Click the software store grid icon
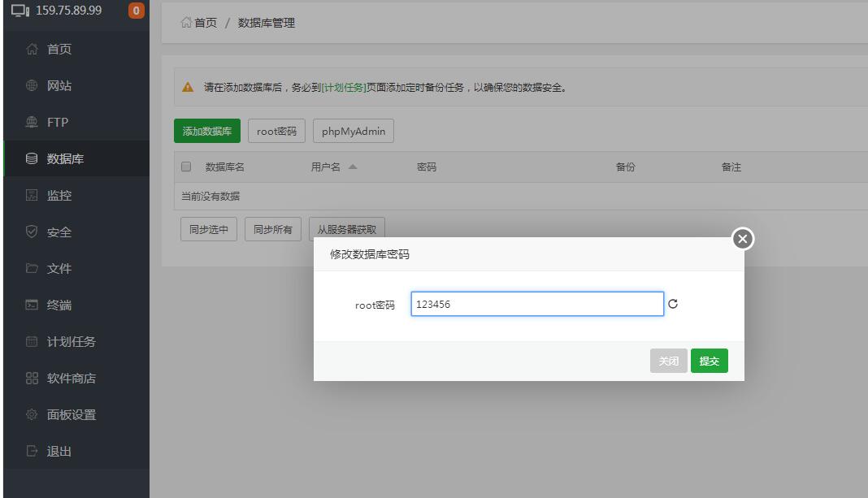The height and width of the screenshot is (498, 868). (33, 379)
